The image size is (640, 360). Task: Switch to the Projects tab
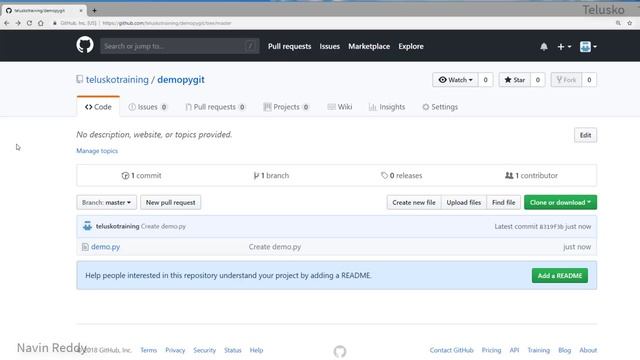[286, 107]
